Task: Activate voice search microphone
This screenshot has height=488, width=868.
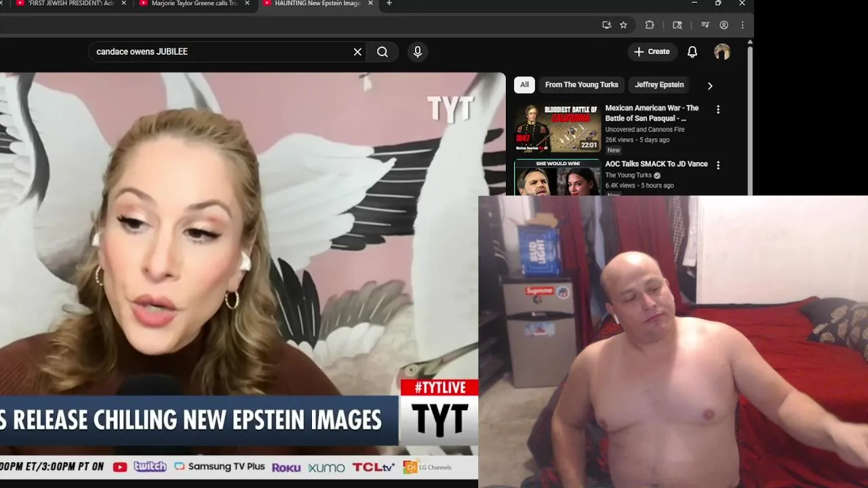Action: click(x=418, y=52)
